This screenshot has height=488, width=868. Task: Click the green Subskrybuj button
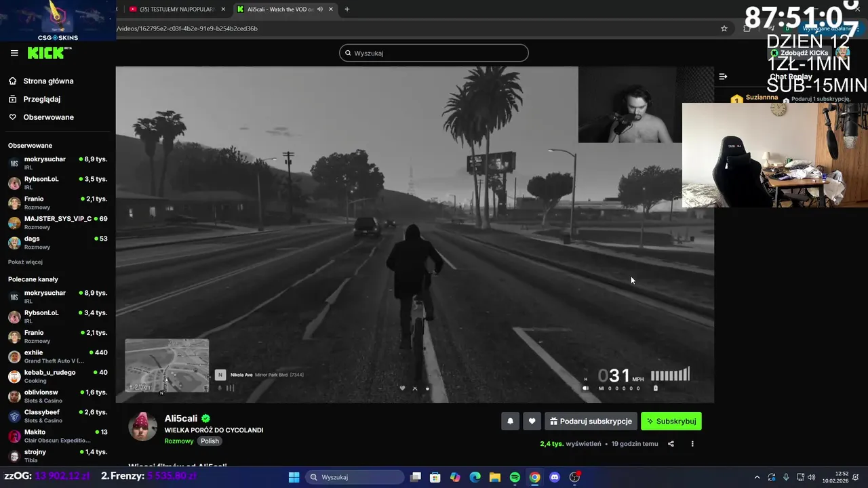(x=671, y=421)
